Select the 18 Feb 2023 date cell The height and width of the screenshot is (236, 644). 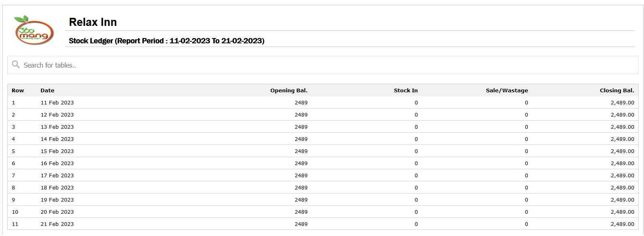(57, 187)
